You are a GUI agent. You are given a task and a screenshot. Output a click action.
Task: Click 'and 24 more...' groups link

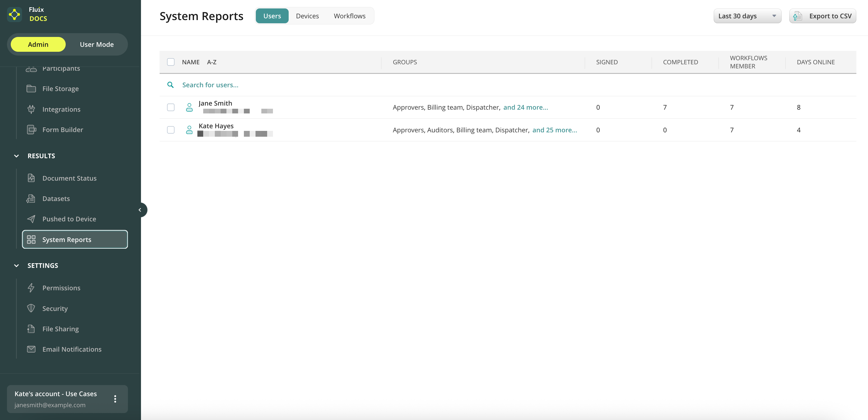(525, 107)
